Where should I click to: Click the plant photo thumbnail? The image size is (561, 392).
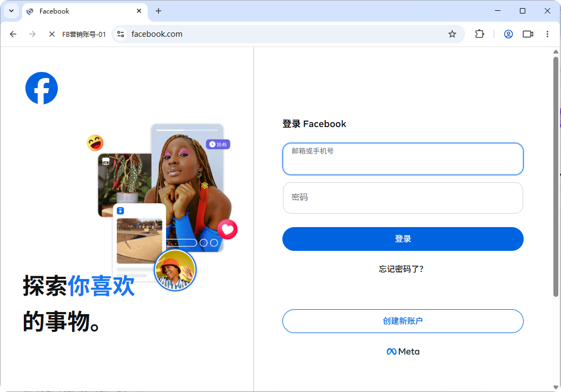(125, 179)
